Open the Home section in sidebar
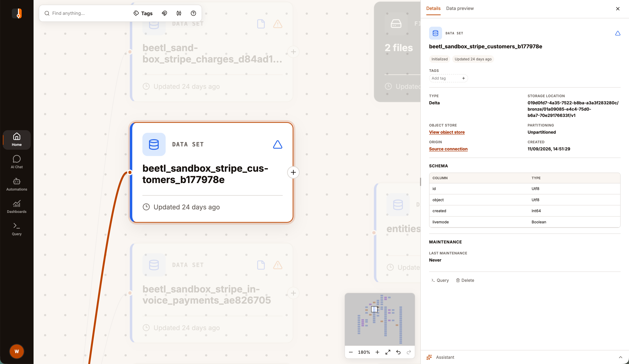 [17, 140]
